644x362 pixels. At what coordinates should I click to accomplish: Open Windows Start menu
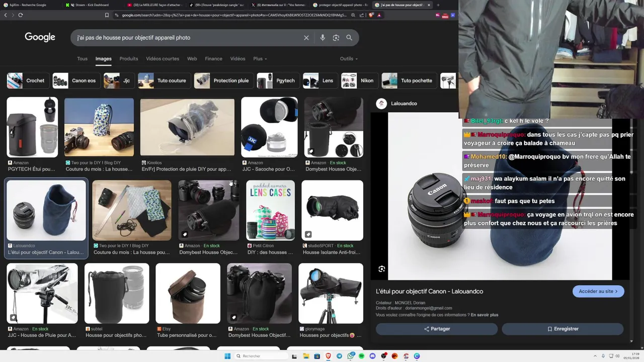coord(227,356)
